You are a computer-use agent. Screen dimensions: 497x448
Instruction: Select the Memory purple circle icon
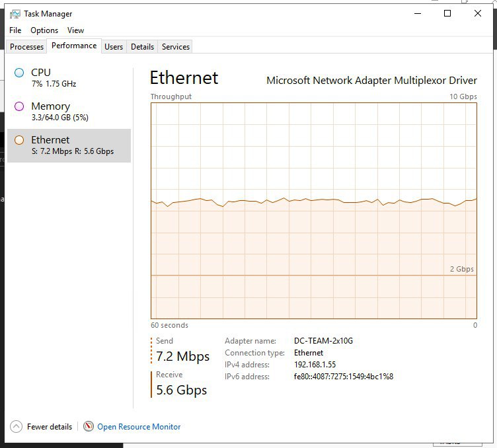[19, 106]
